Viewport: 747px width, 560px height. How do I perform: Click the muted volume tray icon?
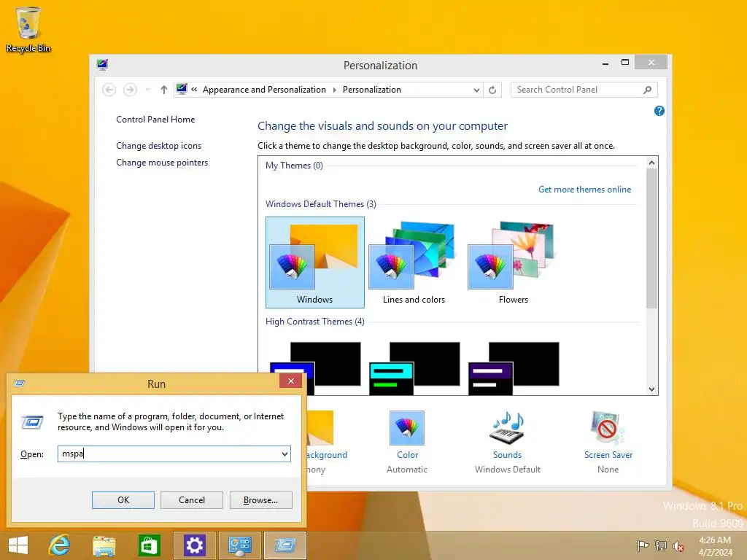coord(678,545)
